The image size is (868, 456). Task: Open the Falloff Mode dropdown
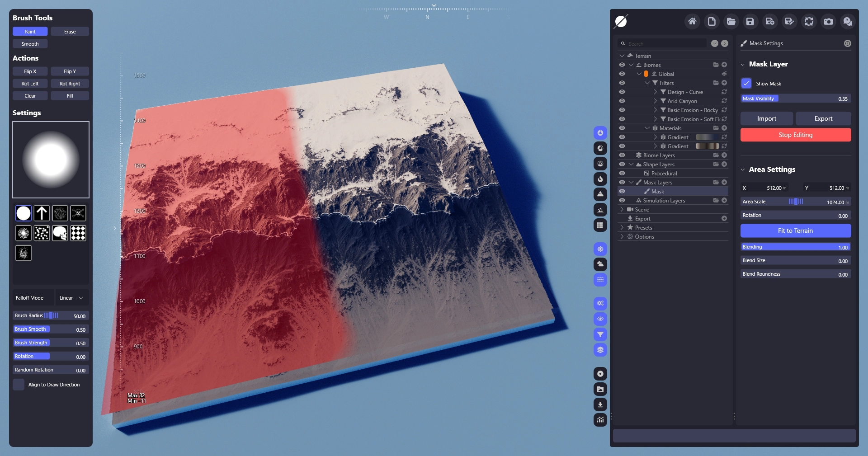pyautogui.click(x=71, y=298)
